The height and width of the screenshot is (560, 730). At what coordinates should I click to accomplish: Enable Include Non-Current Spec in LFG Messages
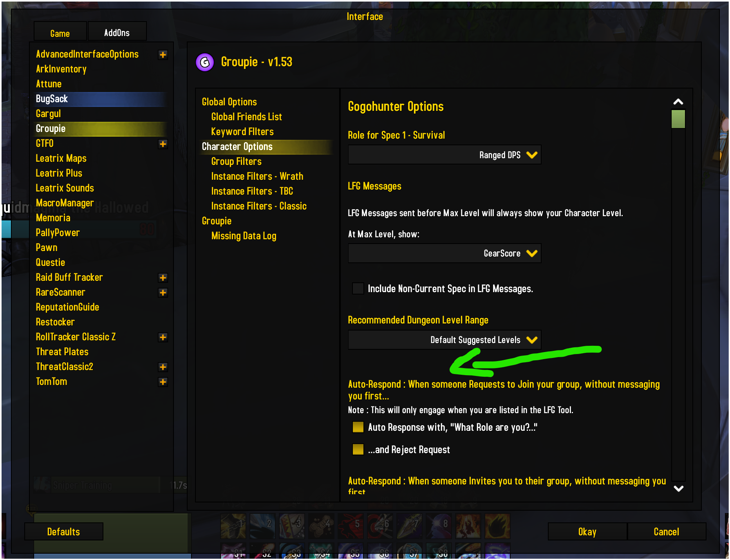point(358,289)
